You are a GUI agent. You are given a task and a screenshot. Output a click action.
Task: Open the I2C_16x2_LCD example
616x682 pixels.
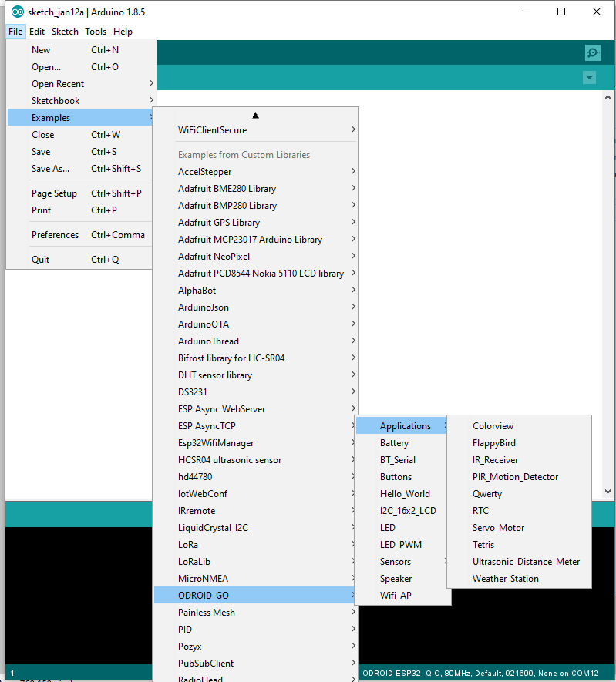coord(402,511)
